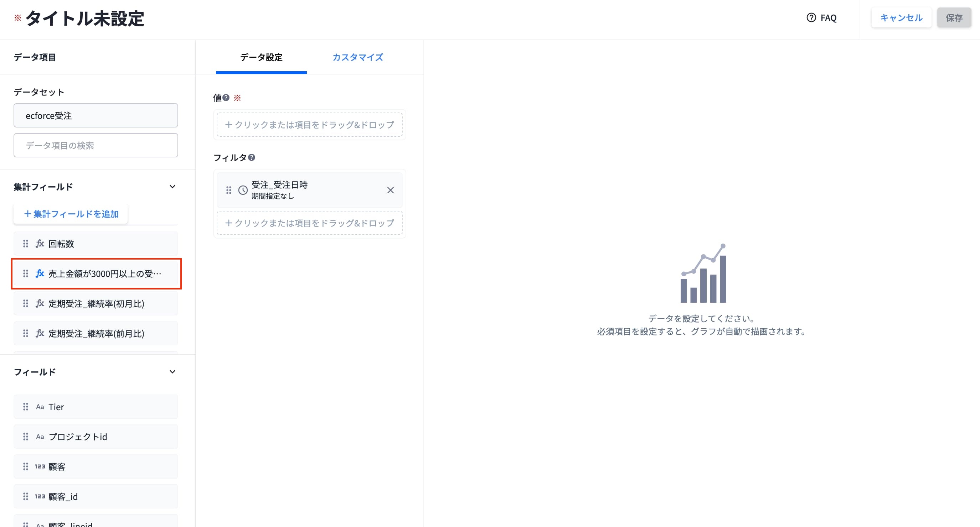Click the 保存 button
This screenshot has height=527, width=980.
click(954, 18)
